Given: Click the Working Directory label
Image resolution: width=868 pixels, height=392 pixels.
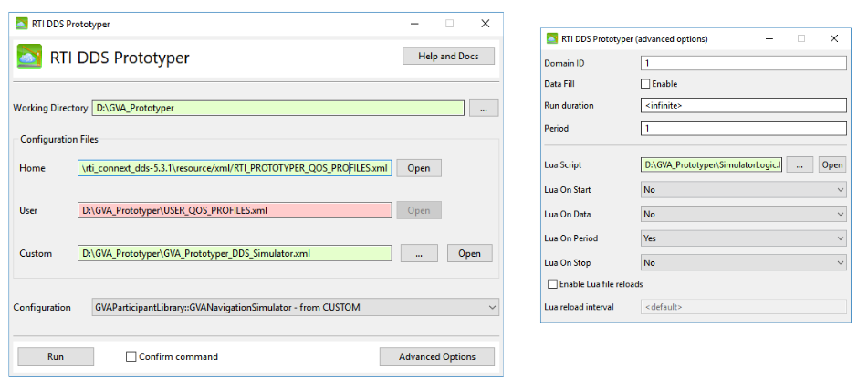Looking at the screenshot, I should (50, 108).
